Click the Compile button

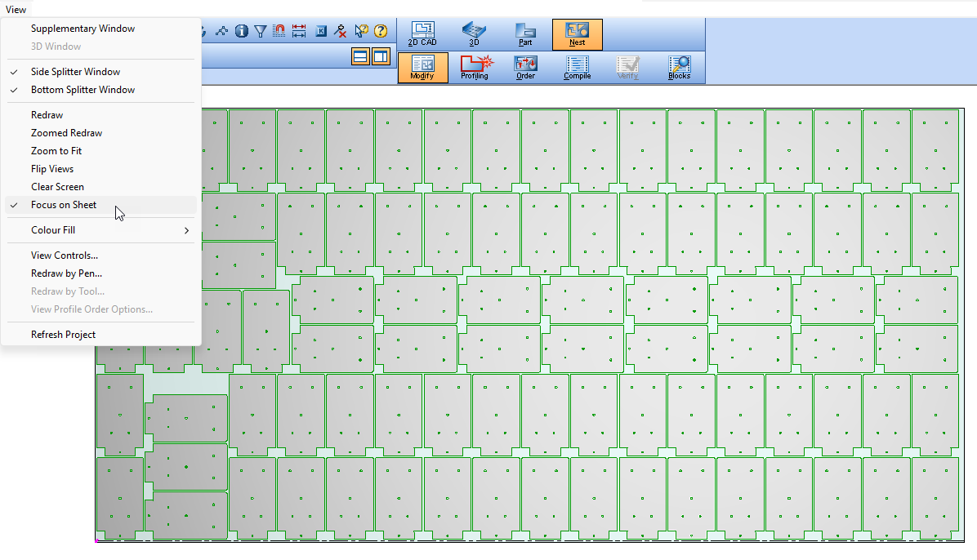tap(577, 68)
